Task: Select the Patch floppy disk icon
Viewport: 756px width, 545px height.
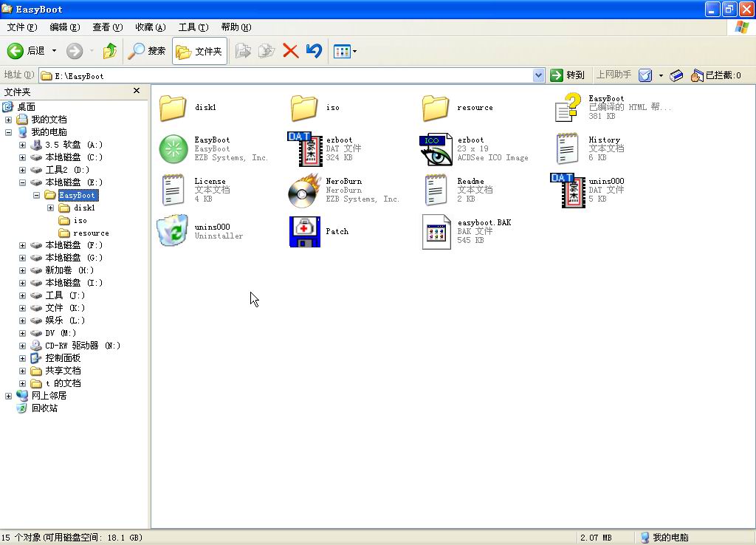Action: tap(305, 231)
